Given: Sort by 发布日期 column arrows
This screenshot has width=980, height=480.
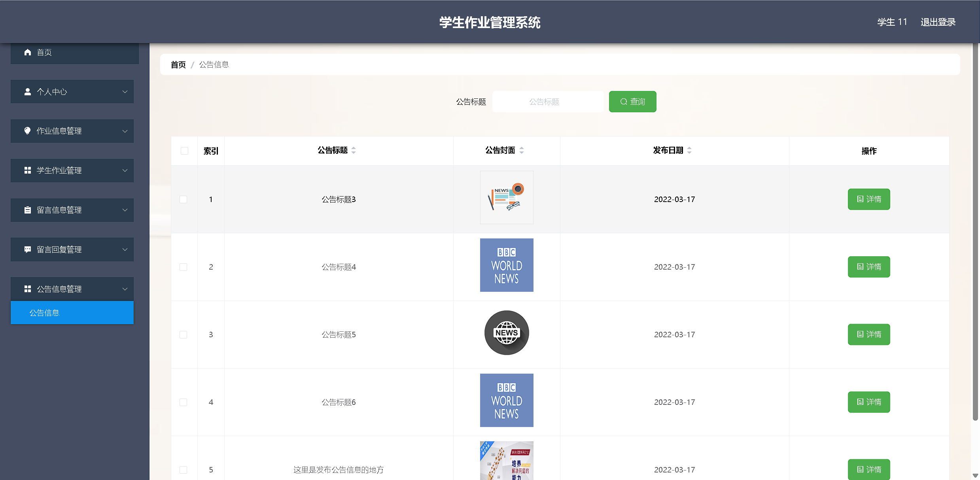Looking at the screenshot, I should [689, 150].
